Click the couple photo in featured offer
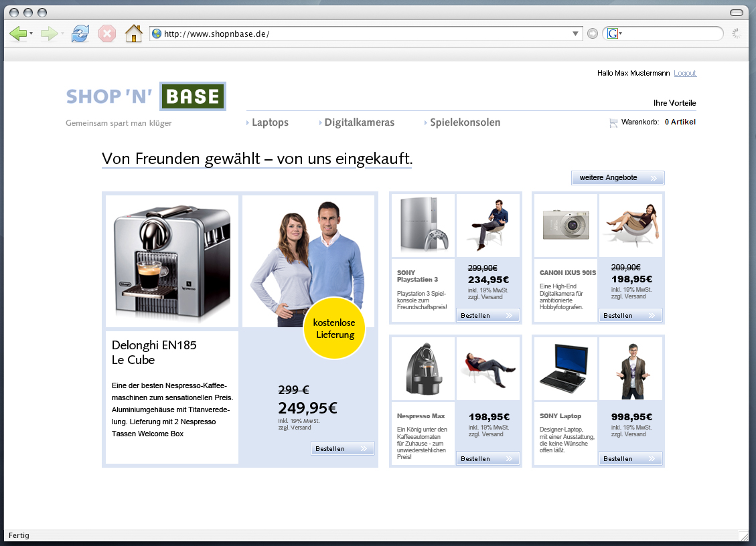The image size is (756, 546). coord(308,261)
